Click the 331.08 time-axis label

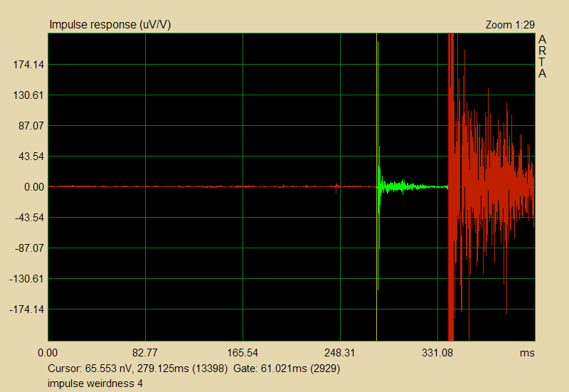(x=437, y=353)
